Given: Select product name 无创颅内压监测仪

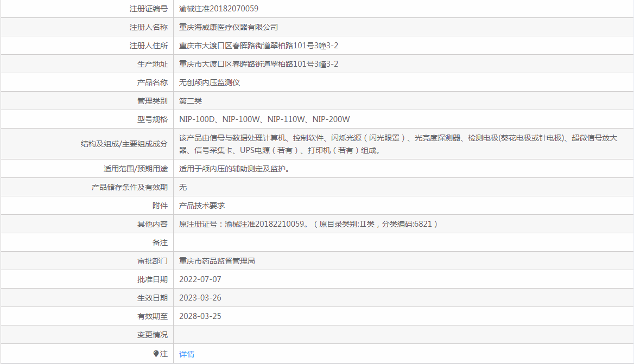Looking at the screenshot, I should coord(210,82).
